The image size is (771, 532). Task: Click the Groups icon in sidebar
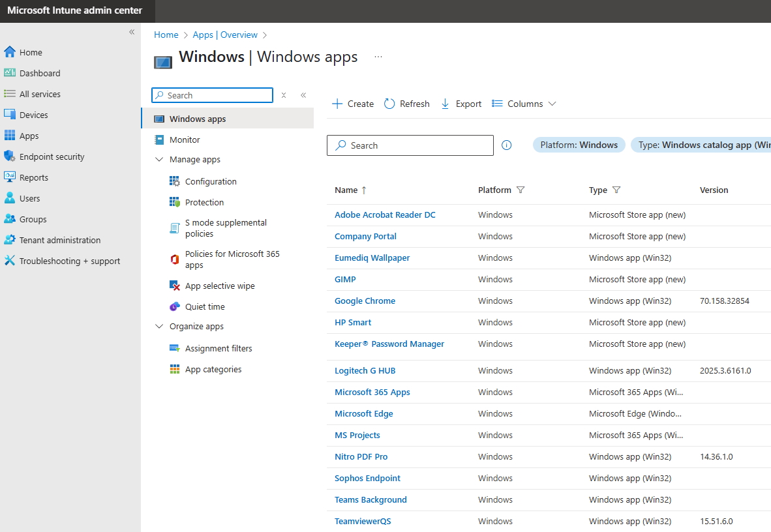click(9, 219)
